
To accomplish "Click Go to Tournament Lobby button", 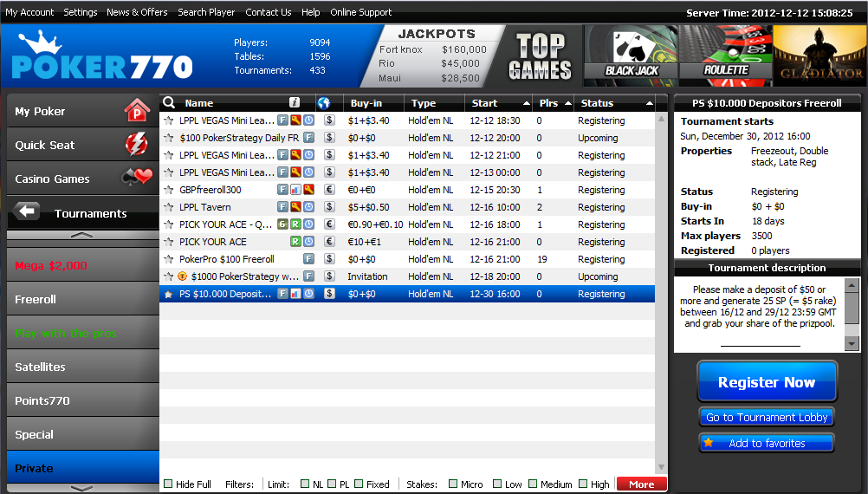I will point(767,417).
